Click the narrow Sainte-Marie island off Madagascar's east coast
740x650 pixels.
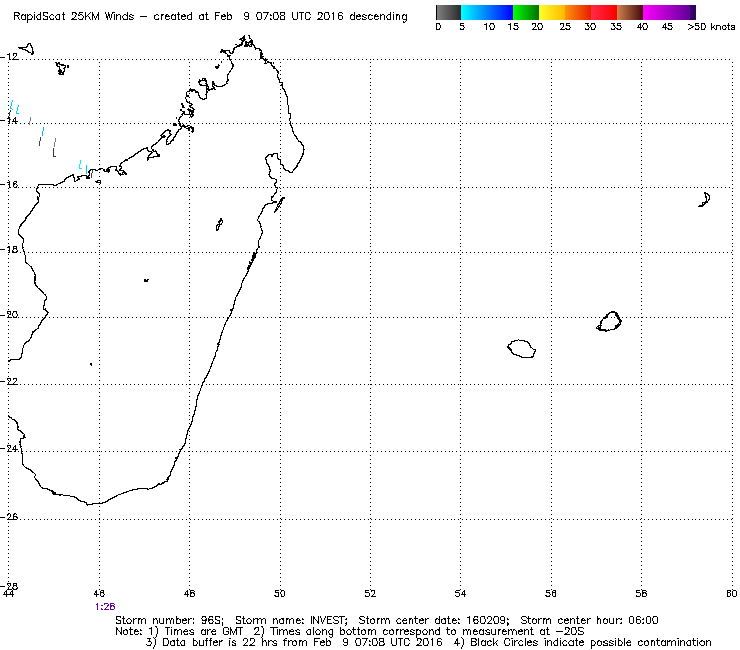(x=279, y=205)
